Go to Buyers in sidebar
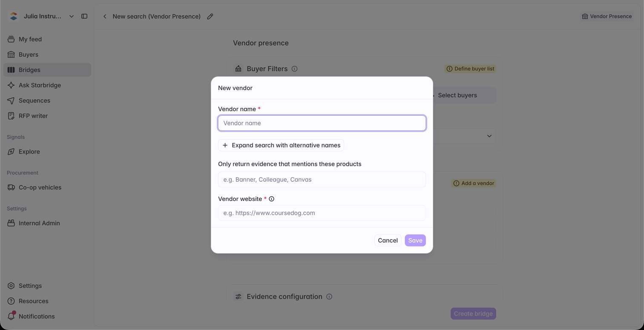644x330 pixels. 47,55
